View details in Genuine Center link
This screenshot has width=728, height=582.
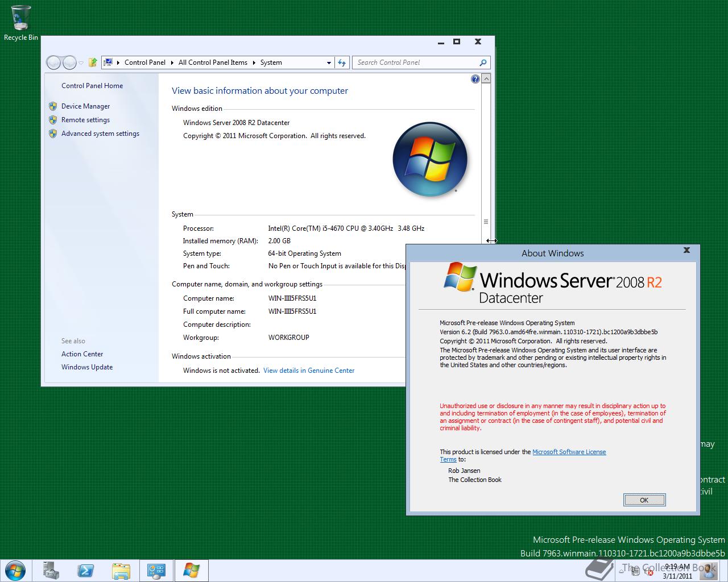click(x=309, y=371)
